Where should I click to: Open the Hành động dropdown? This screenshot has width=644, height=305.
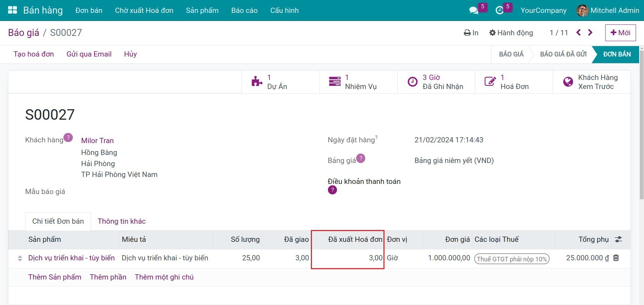(511, 33)
